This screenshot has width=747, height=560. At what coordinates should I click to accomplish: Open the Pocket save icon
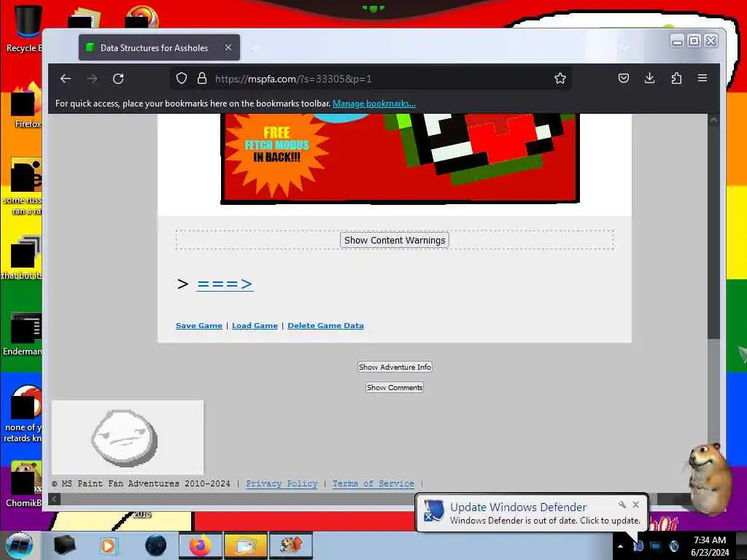623,78
